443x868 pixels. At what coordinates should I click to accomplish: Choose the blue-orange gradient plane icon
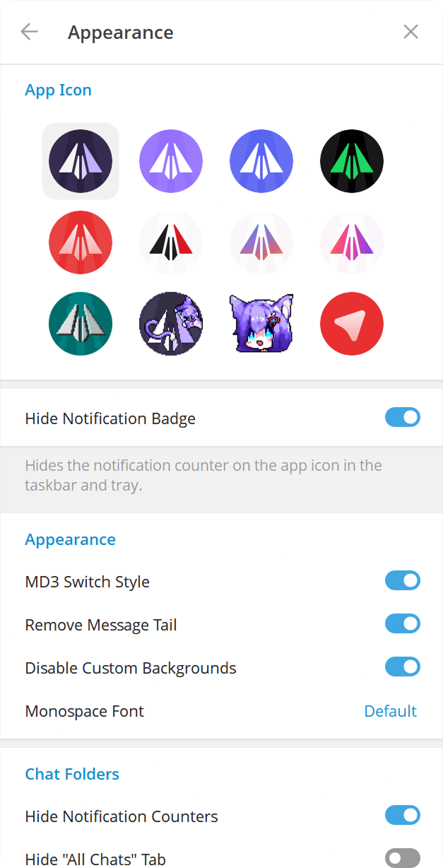[x=261, y=242]
